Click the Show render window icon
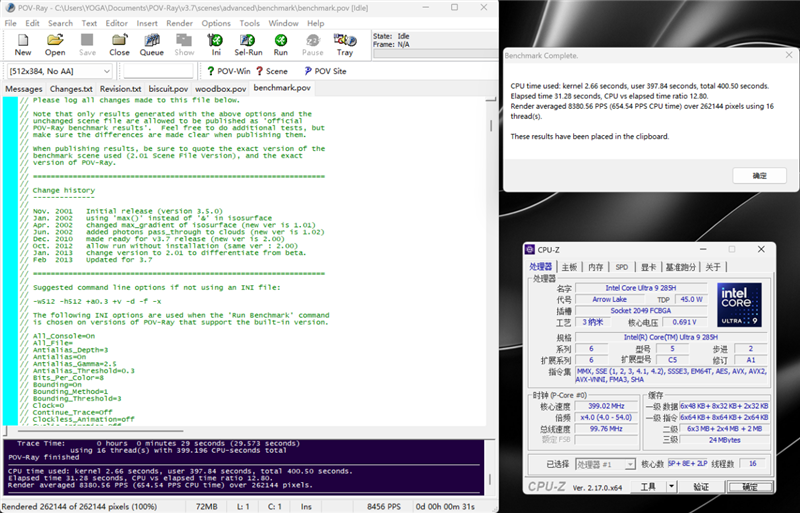 184,45
